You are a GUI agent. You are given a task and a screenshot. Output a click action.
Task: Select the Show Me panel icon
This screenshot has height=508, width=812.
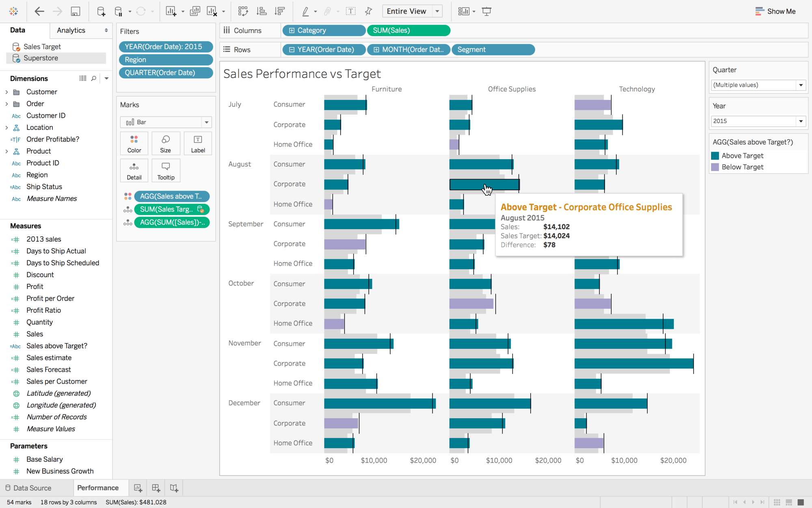(759, 11)
